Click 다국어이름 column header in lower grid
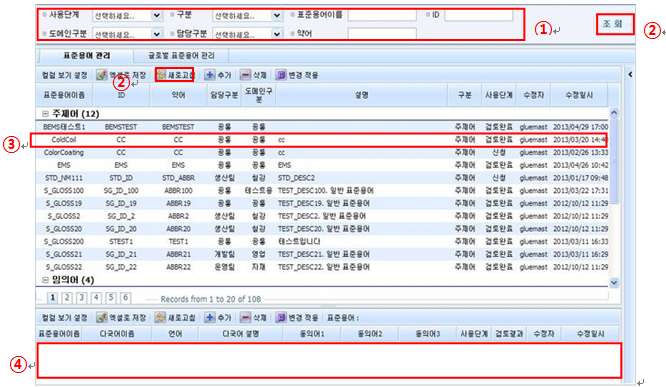The image size is (666, 387). (x=117, y=334)
